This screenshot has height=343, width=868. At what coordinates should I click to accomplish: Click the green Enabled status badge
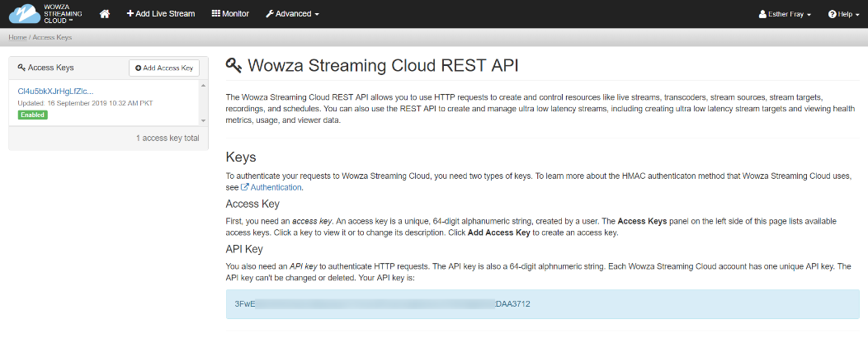32,115
